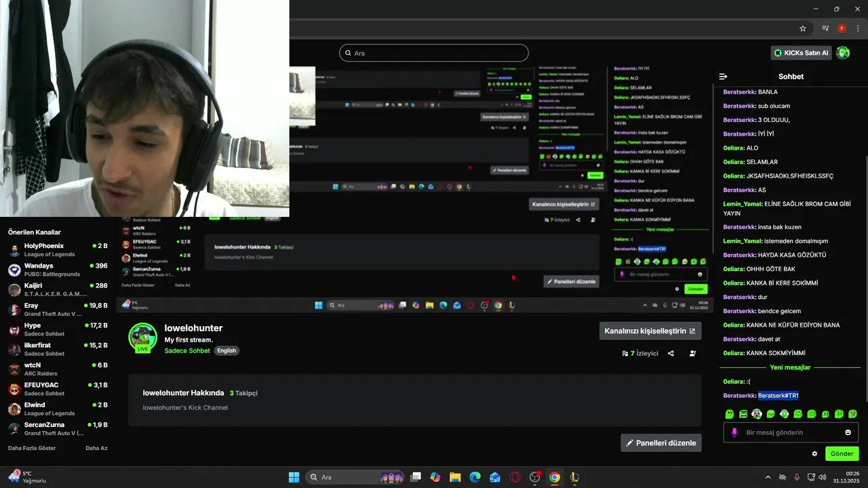Image resolution: width=868 pixels, height=488 pixels.
Task: Open Task View in the taskbar
Action: [x=416, y=477]
